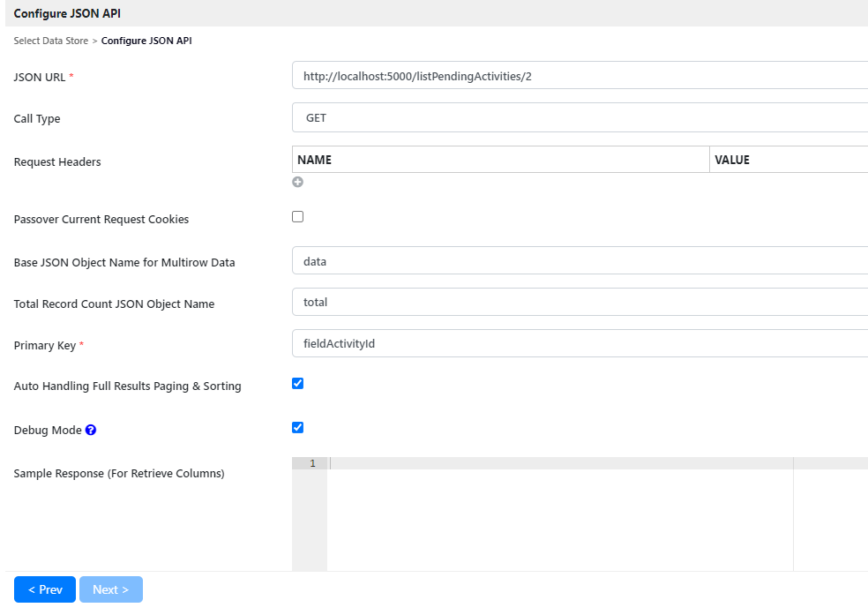This screenshot has height=615, width=868.
Task: Select the Sample Response (For Retrieve Columns) label
Action: point(119,473)
